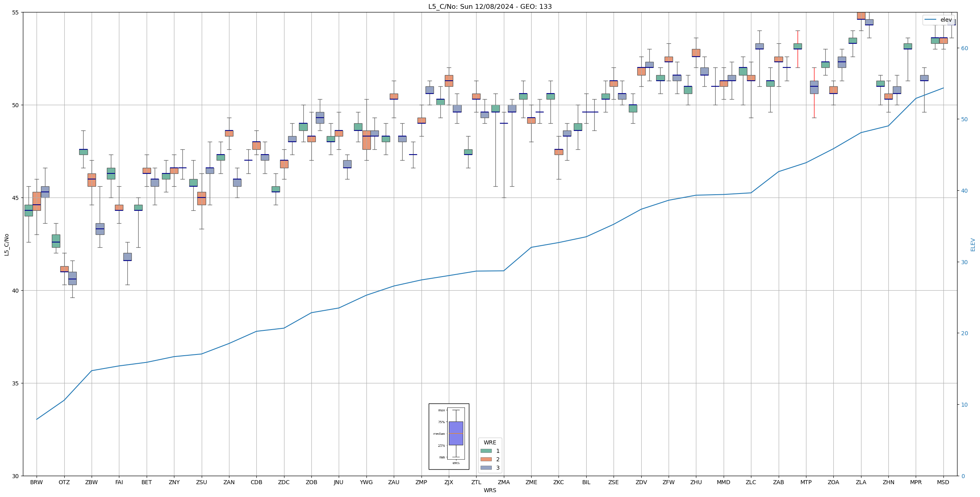Click the boxplot explainer inset diagram
Image resolution: width=980 pixels, height=497 pixels.
coord(449,436)
